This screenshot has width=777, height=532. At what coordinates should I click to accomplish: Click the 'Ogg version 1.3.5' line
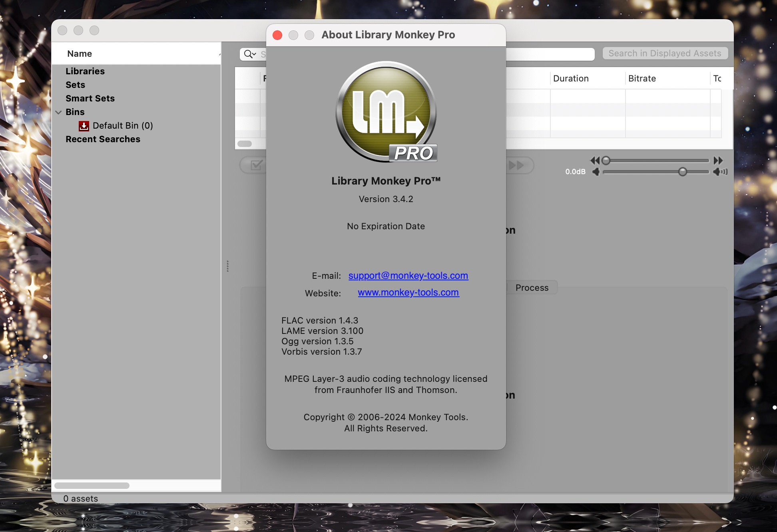317,341
